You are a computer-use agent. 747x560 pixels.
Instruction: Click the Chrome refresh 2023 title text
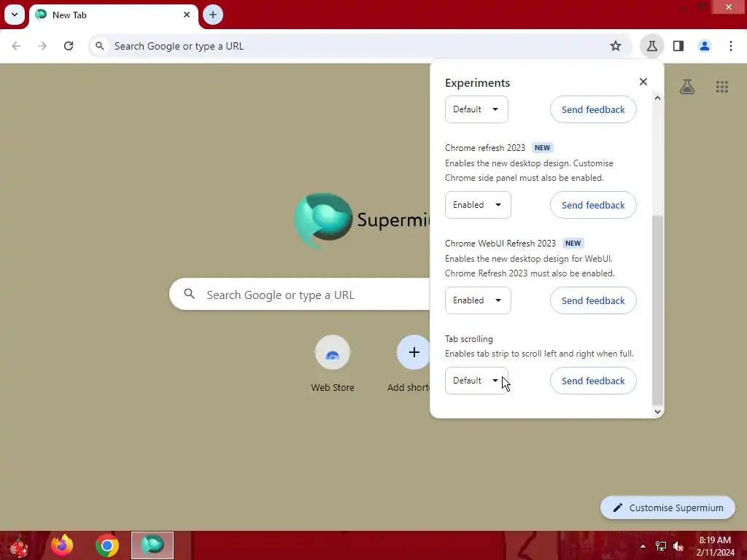485,147
